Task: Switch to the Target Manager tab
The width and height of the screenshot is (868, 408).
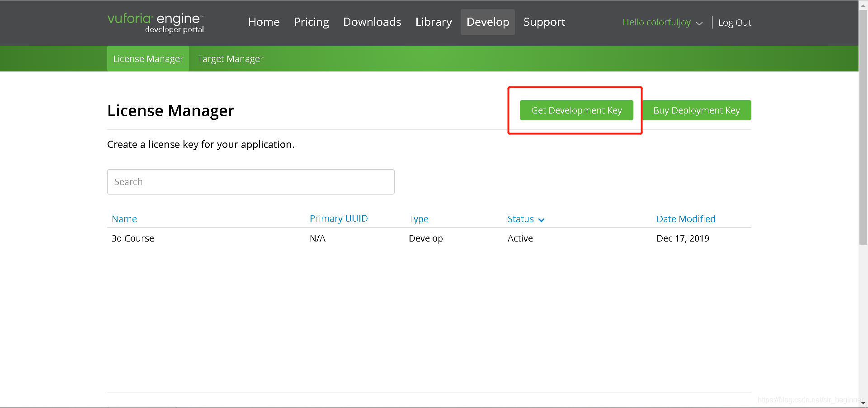Action: [x=230, y=59]
